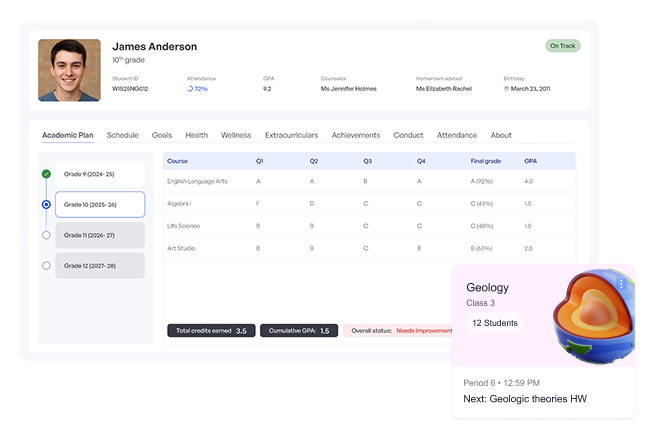Click the Class 3 label
The image size is (648, 434).
(x=480, y=303)
